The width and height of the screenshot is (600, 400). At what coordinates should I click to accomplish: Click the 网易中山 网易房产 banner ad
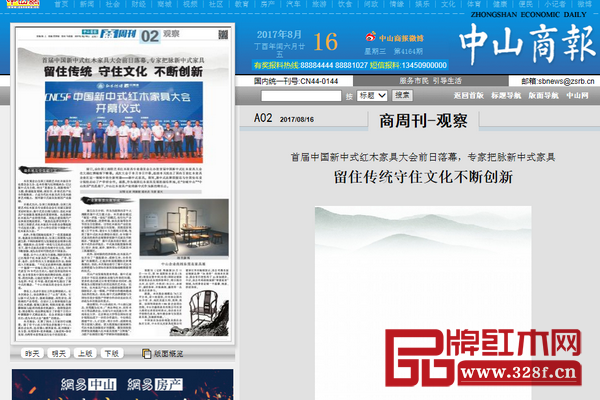click(x=122, y=385)
